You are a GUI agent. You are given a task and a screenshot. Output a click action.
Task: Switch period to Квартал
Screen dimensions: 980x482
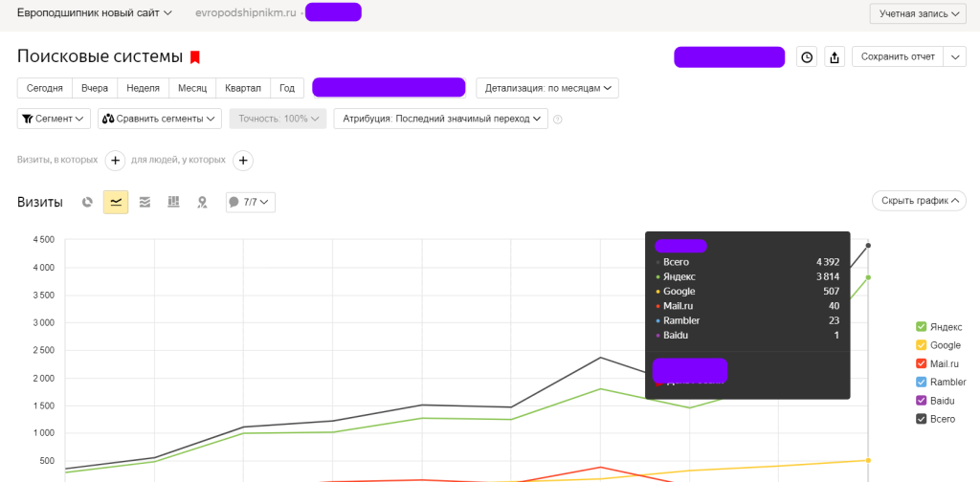point(242,88)
